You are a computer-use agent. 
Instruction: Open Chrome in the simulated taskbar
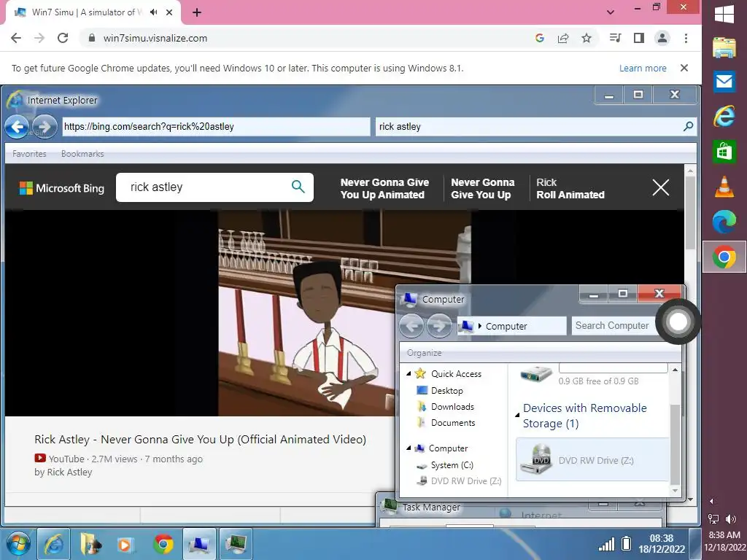tap(163, 544)
